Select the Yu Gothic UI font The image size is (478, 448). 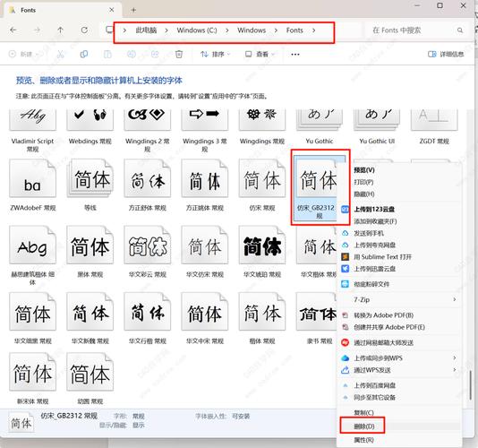(x=377, y=127)
